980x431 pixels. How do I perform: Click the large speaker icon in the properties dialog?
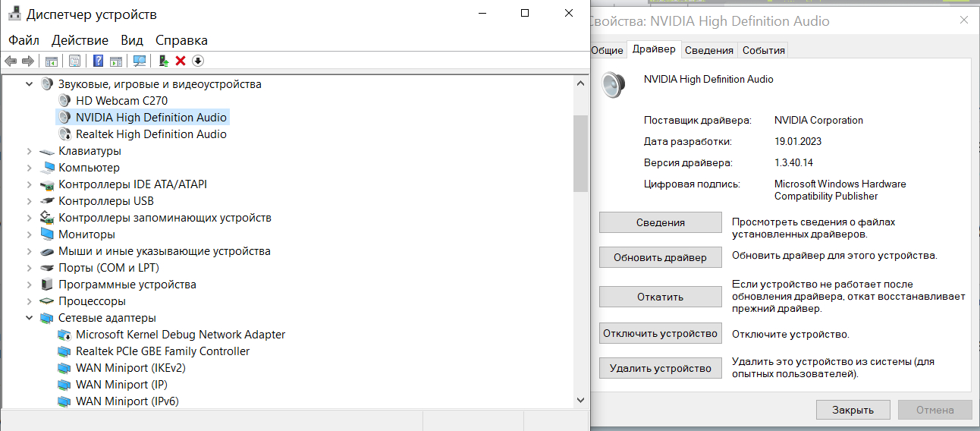pyautogui.click(x=613, y=83)
